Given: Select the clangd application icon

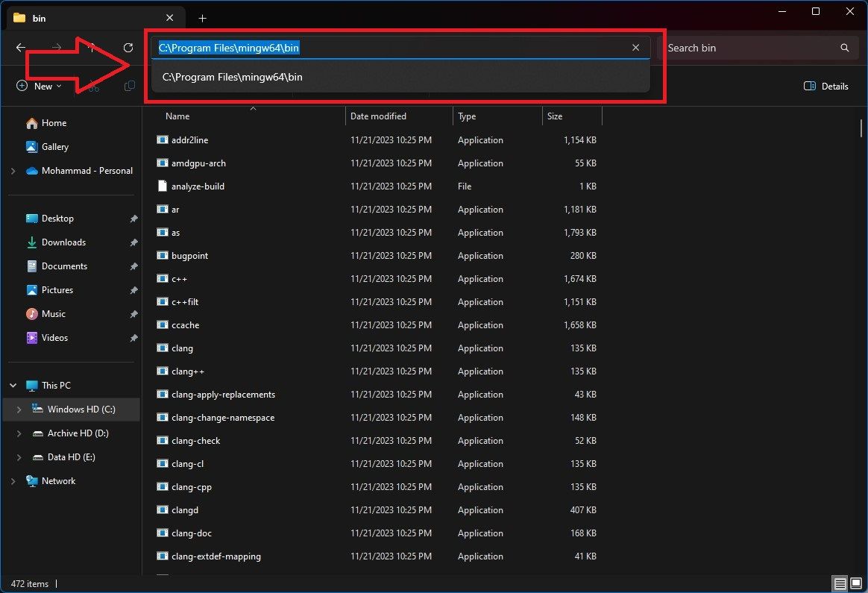Looking at the screenshot, I should coord(163,509).
